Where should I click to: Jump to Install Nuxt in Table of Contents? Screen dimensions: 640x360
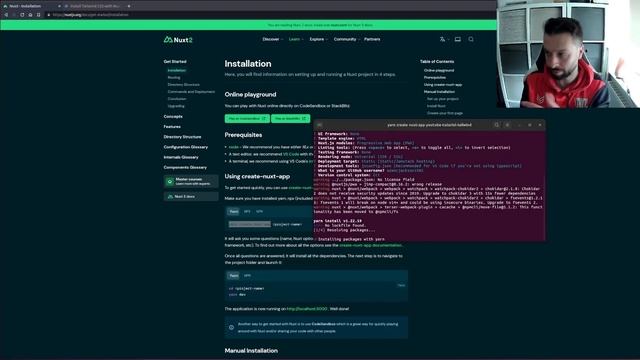pos(436,106)
